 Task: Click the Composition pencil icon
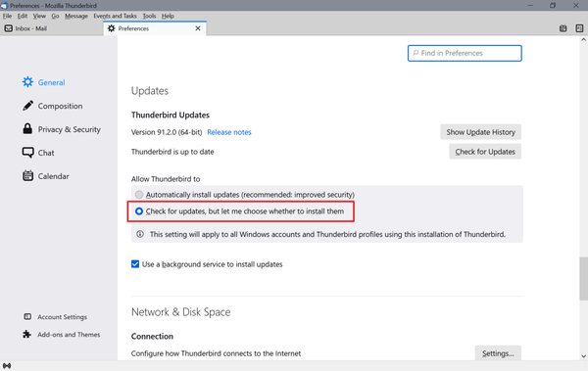(x=27, y=106)
